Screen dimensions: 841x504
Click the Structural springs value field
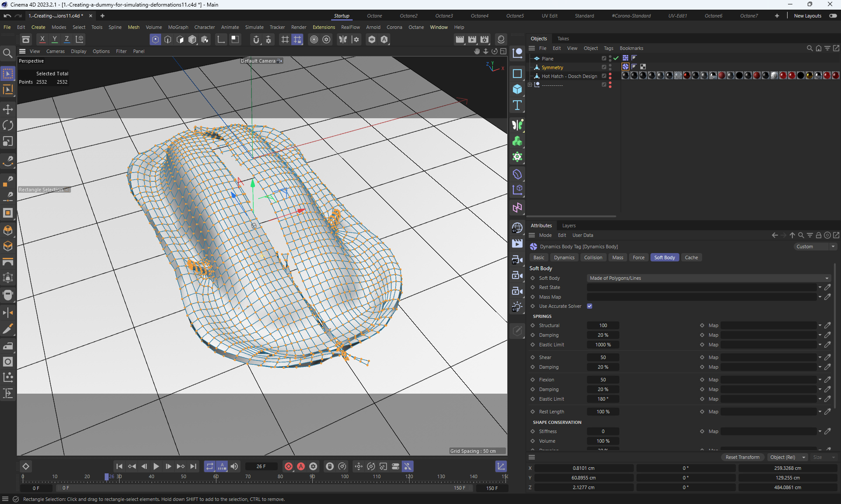[603, 325]
